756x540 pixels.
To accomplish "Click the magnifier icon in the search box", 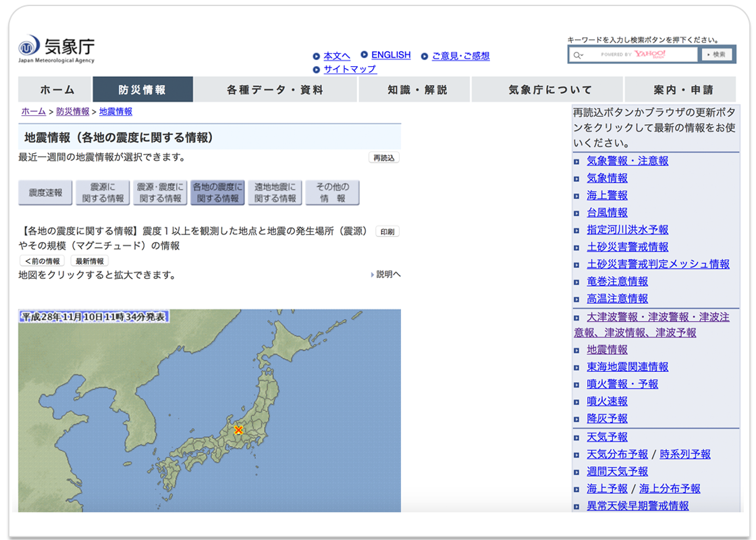I will tap(578, 54).
